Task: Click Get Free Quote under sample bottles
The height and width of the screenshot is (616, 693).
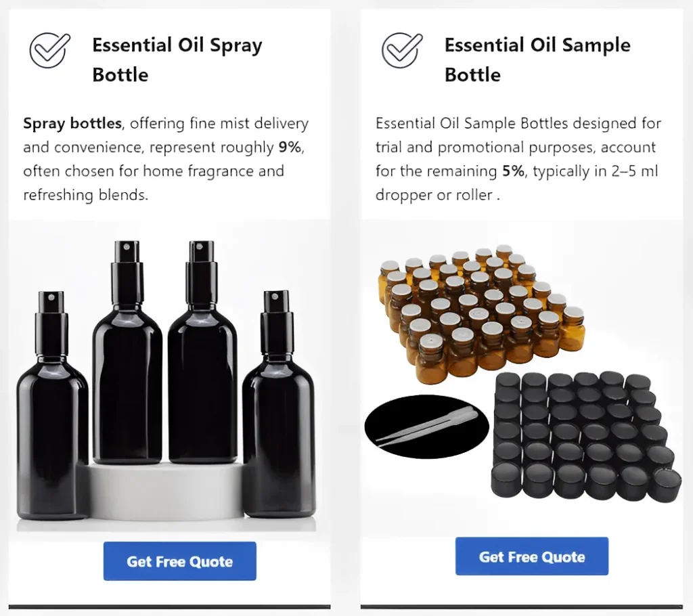Action: pyautogui.click(x=532, y=556)
